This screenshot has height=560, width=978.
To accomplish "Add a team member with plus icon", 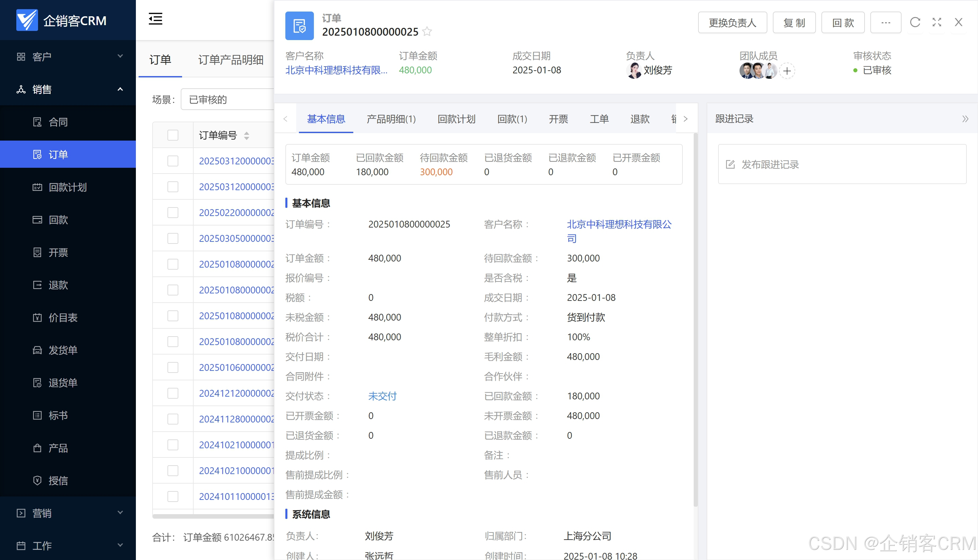I will 787,71.
